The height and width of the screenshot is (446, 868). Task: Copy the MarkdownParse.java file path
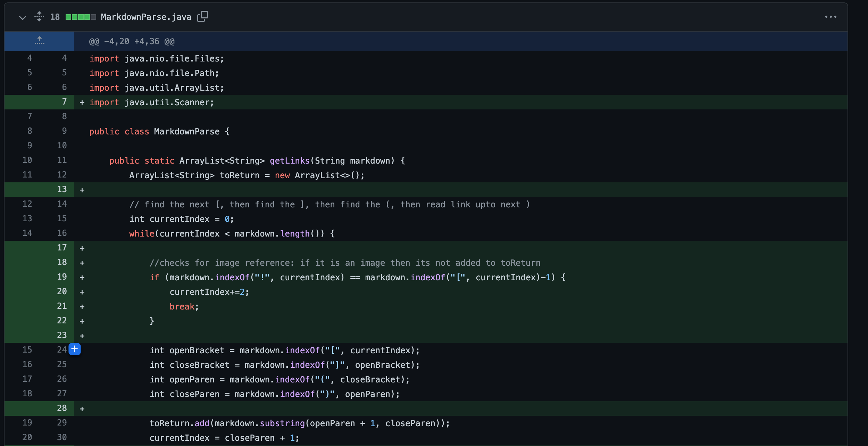coord(203,16)
